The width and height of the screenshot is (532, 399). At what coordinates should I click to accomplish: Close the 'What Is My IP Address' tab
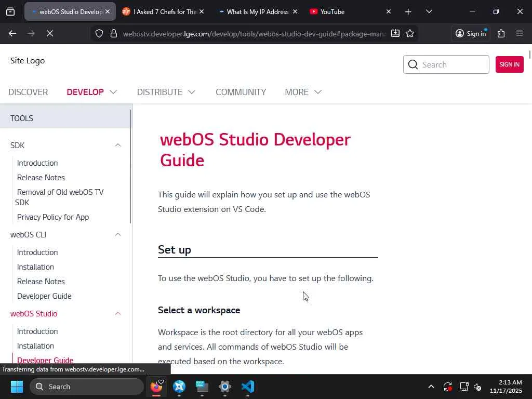coord(295,11)
